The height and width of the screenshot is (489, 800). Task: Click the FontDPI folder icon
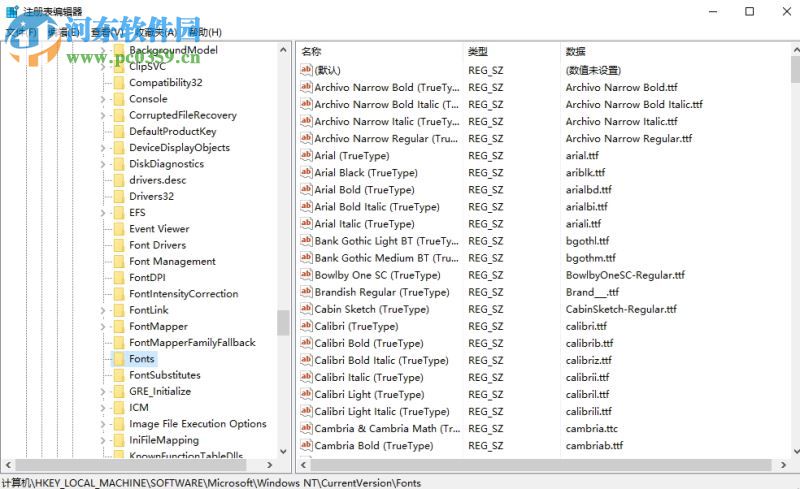click(x=118, y=277)
